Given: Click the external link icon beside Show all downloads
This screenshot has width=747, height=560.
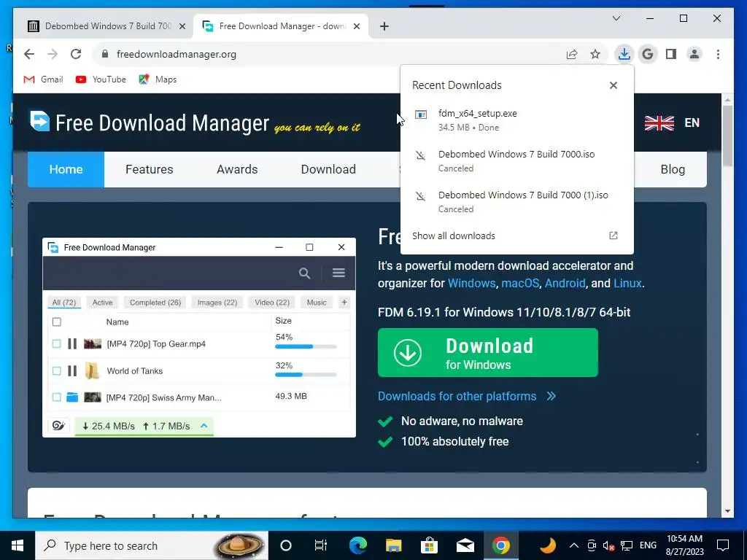Looking at the screenshot, I should pos(613,236).
